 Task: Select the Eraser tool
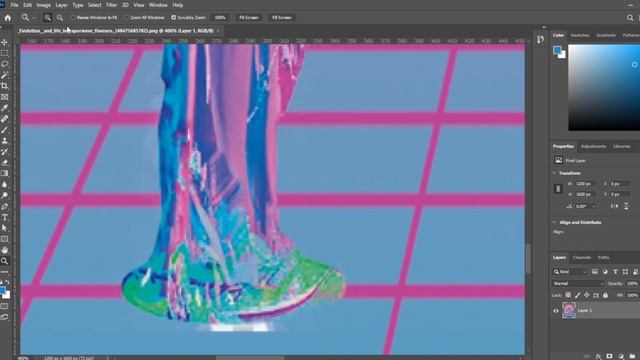click(4, 162)
